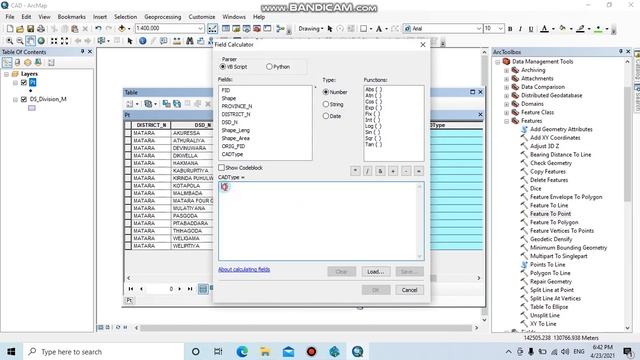Toggle Underline text formatting
640x360 pixels.
[531, 29]
